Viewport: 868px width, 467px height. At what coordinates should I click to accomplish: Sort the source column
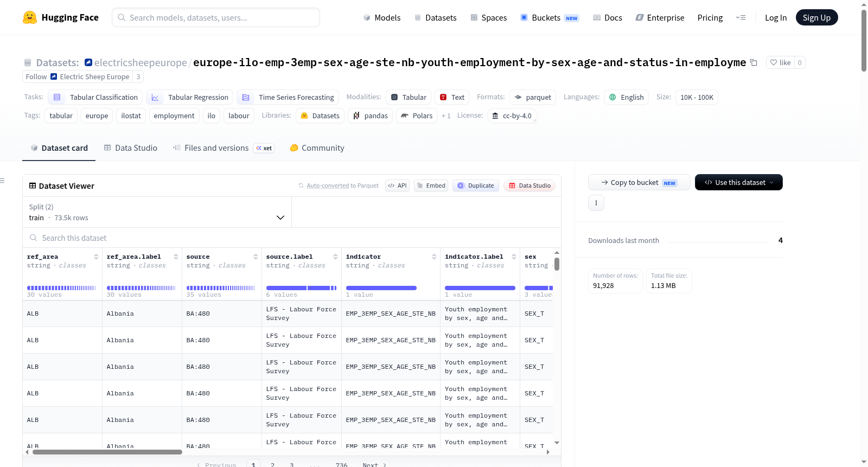pos(256,257)
